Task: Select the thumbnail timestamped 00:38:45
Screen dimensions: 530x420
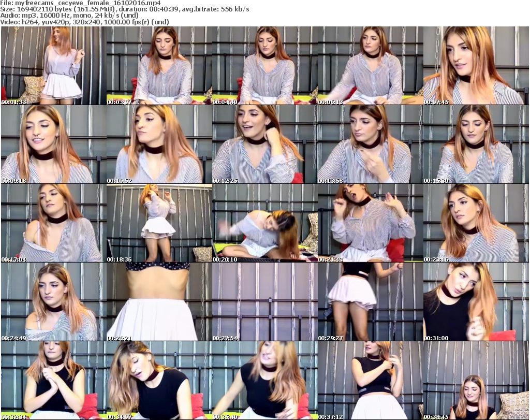Action: point(476,381)
